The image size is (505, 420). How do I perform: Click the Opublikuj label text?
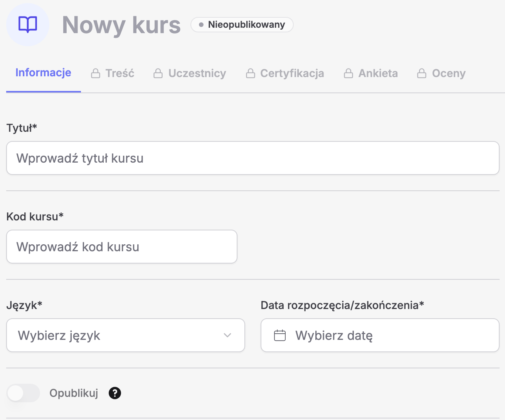pos(74,393)
